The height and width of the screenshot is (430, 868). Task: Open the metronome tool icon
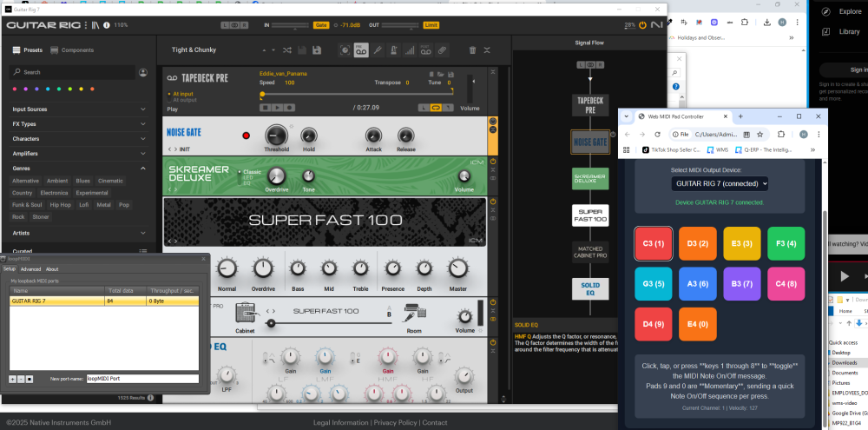click(393, 50)
